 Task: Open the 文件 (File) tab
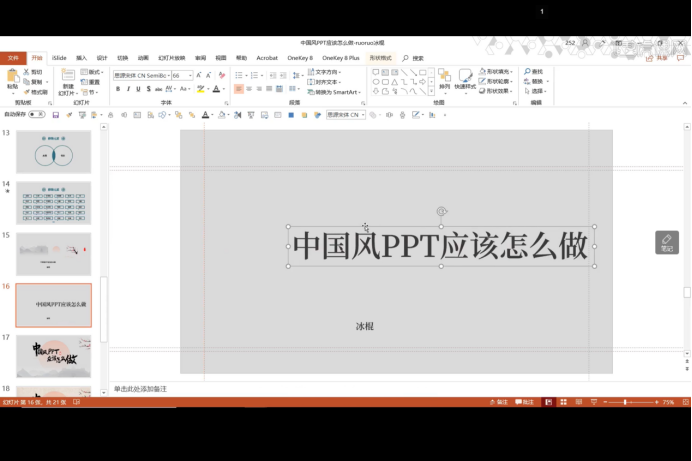pos(13,58)
